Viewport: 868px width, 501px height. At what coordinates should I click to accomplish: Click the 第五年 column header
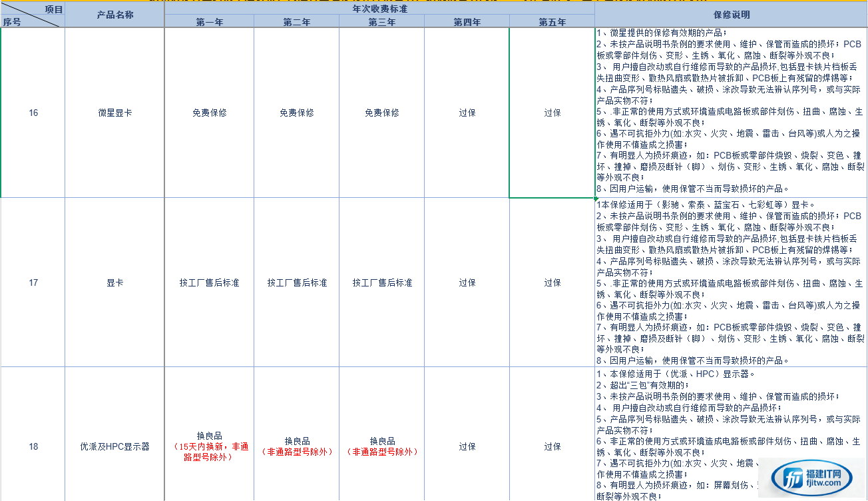click(552, 22)
